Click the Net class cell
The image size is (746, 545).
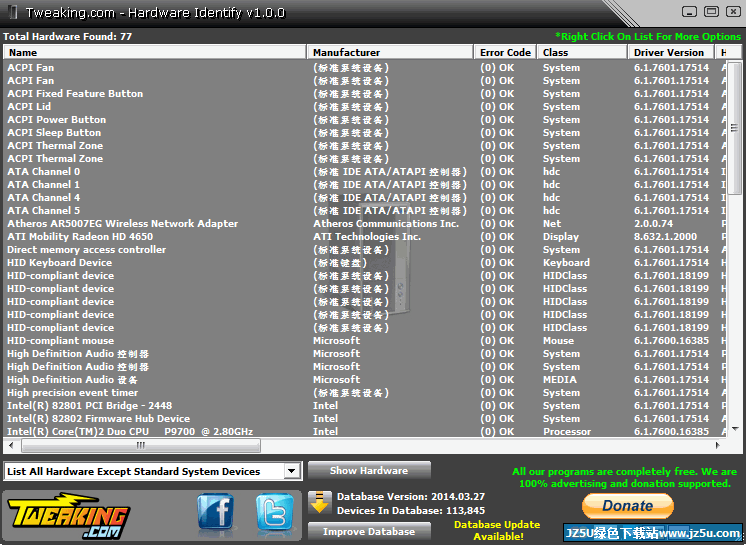tap(552, 224)
